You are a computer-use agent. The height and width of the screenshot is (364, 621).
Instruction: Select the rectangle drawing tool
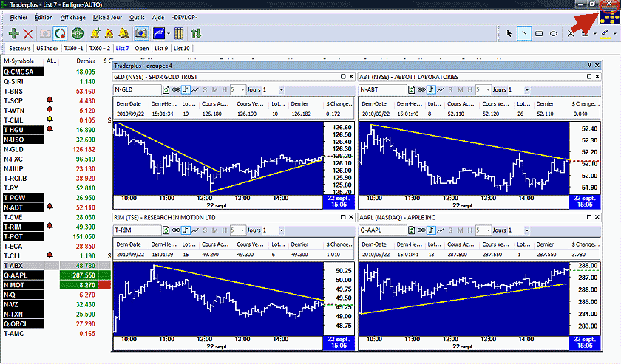point(539,34)
